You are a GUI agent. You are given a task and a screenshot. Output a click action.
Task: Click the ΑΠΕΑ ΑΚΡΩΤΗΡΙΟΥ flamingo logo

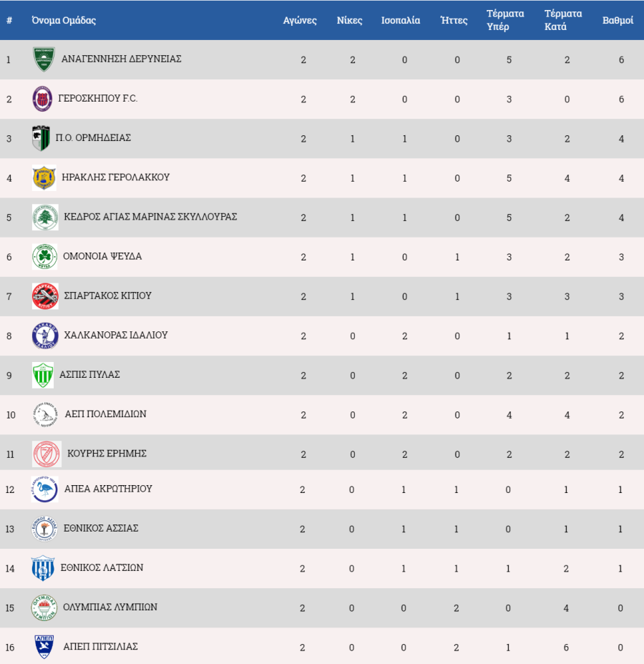click(x=45, y=489)
